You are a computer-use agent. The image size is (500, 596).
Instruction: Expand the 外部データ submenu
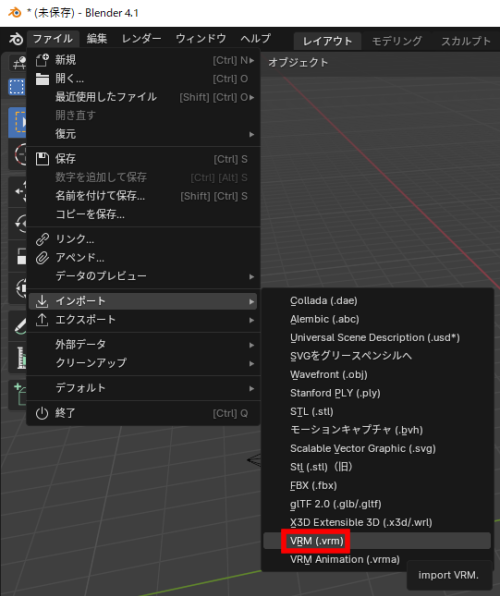click(144, 344)
